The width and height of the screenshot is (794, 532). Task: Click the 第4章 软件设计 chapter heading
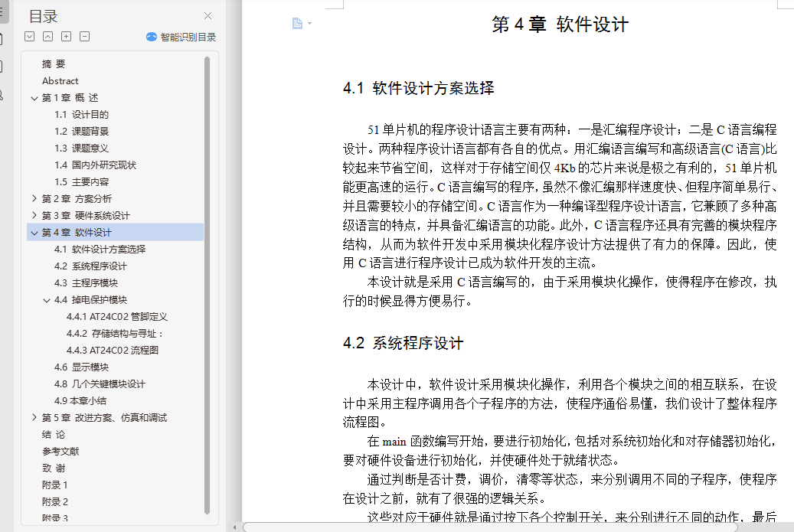[x=560, y=24]
